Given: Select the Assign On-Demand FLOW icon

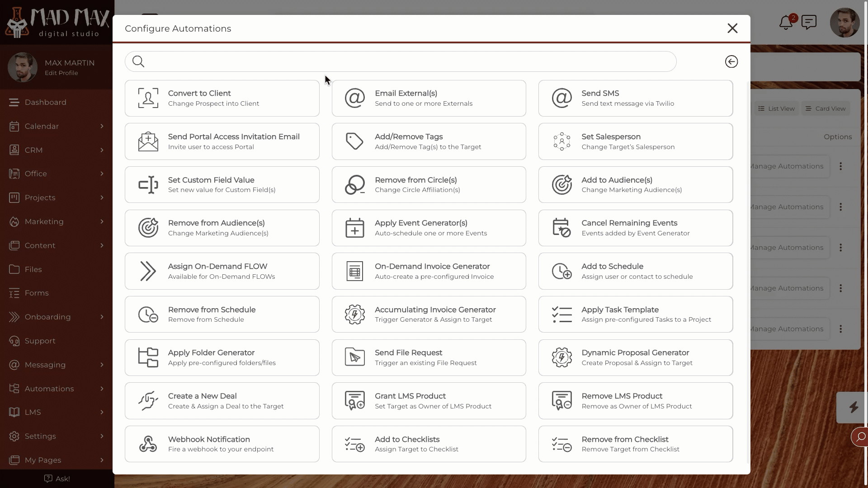Looking at the screenshot, I should pos(147,271).
